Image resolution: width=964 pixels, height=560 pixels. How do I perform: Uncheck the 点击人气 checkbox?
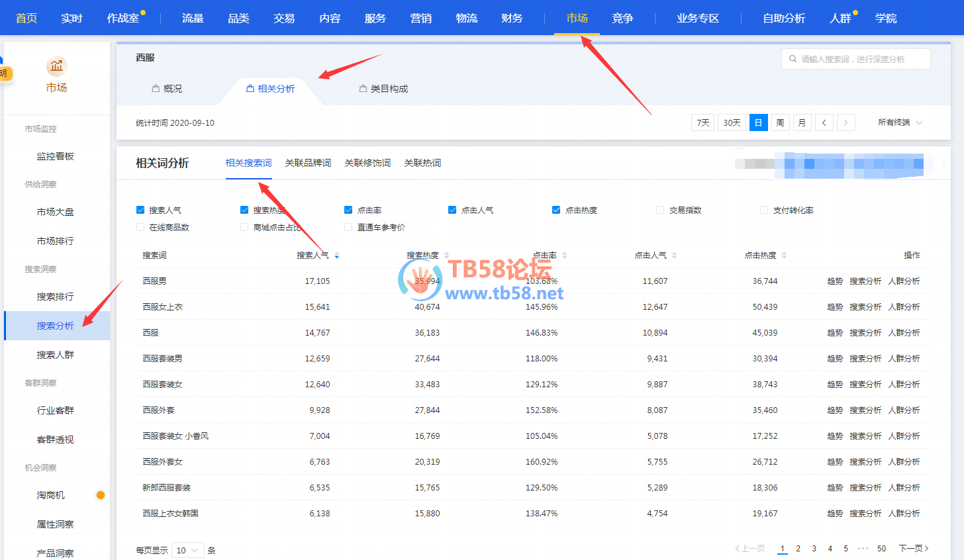(x=452, y=210)
